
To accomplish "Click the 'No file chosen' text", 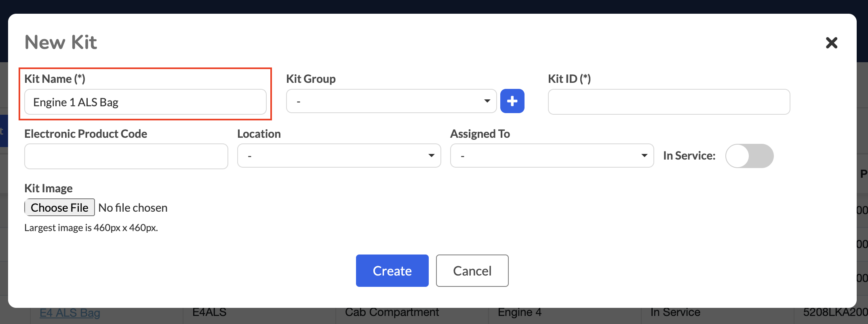I will click(133, 208).
